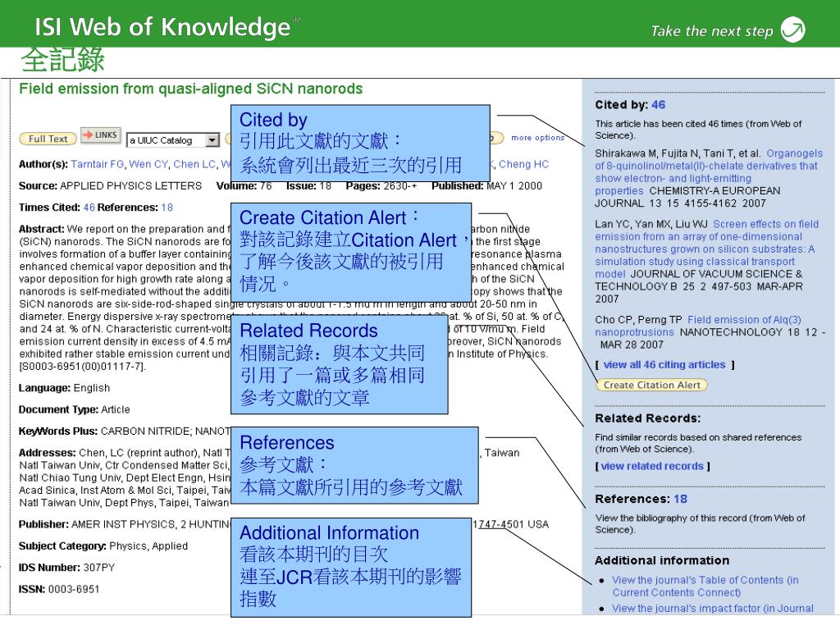
Task: Click References 18 number in sidebar
Action: 680,499
